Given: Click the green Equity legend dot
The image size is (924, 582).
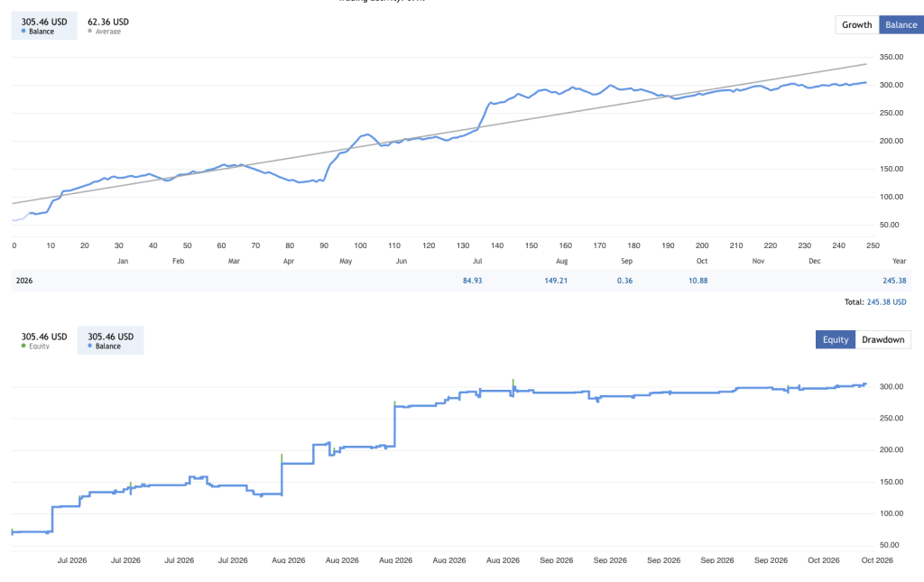Looking at the screenshot, I should pos(23,346).
